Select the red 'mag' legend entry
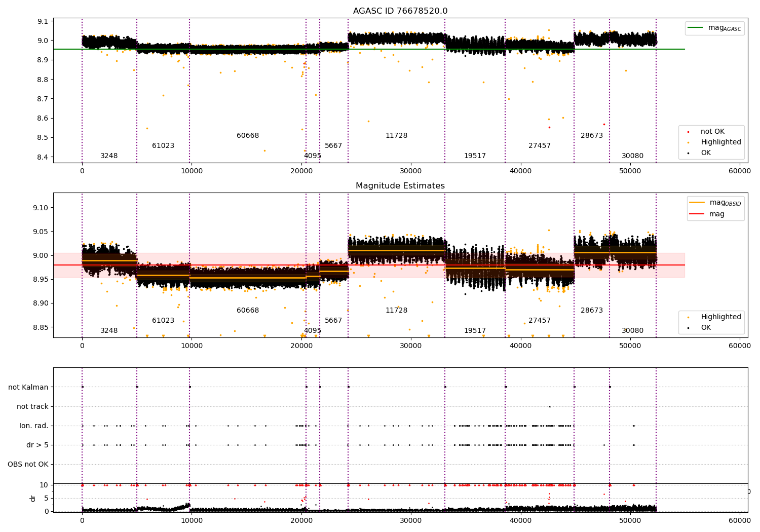Viewport: 760px width, 532px height. [x=707, y=214]
